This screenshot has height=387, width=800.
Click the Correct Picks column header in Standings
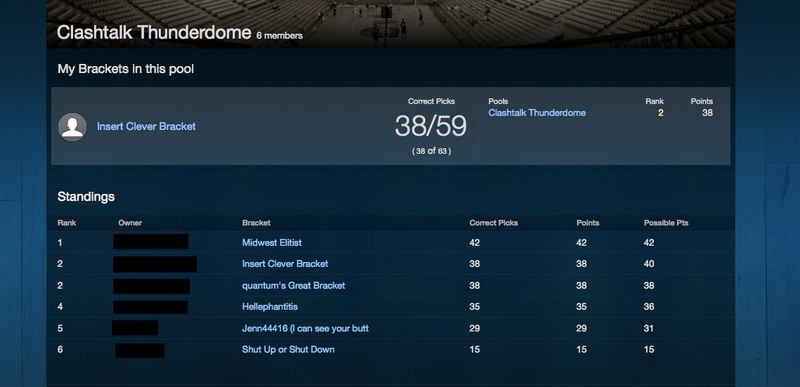tap(493, 223)
